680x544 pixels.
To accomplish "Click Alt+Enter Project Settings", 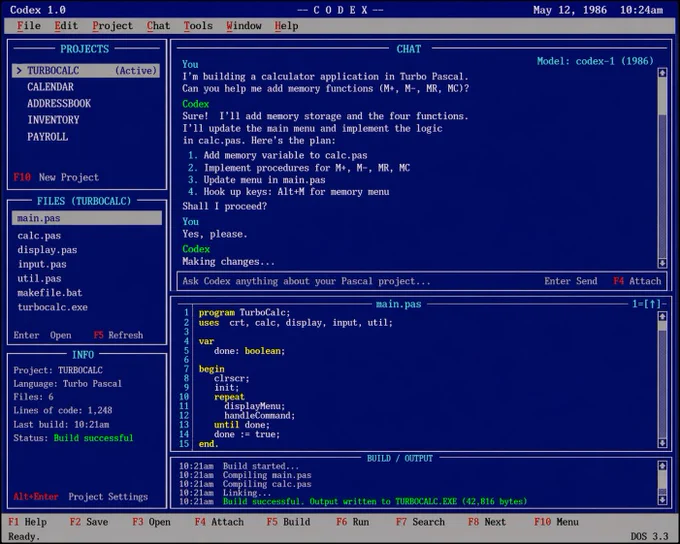I will (x=81, y=496).
